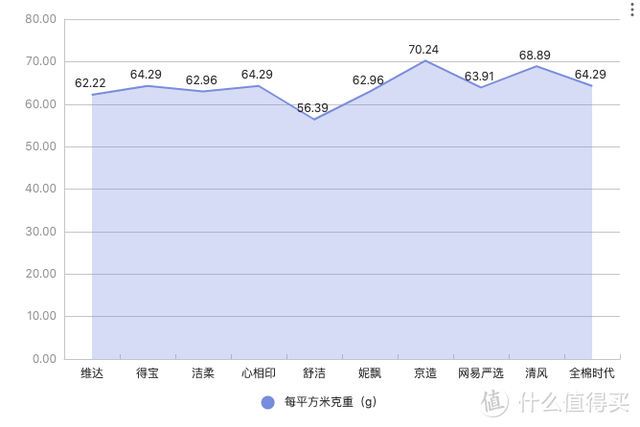Viewport: 640px width, 427px height.
Task: Select the 网易严选 x-axis label
Action: coord(480,373)
